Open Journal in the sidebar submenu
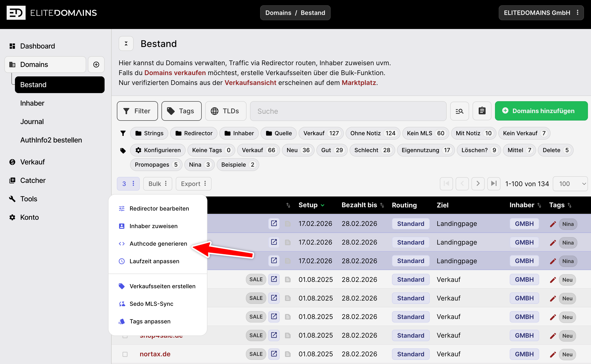 click(32, 122)
